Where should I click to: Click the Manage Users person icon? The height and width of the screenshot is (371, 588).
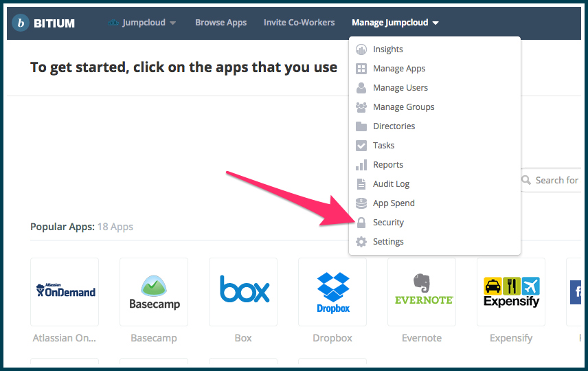pos(361,88)
